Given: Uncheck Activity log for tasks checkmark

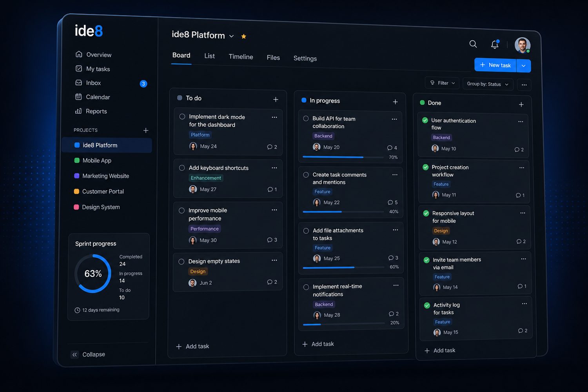Looking at the screenshot, I should 427,305.
